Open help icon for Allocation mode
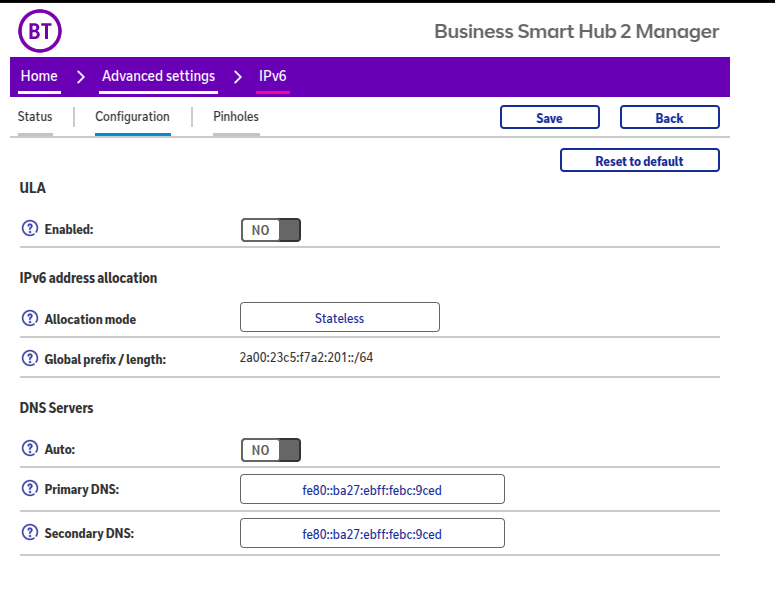Image resolution: width=775 pixels, height=602 pixels. (x=30, y=318)
